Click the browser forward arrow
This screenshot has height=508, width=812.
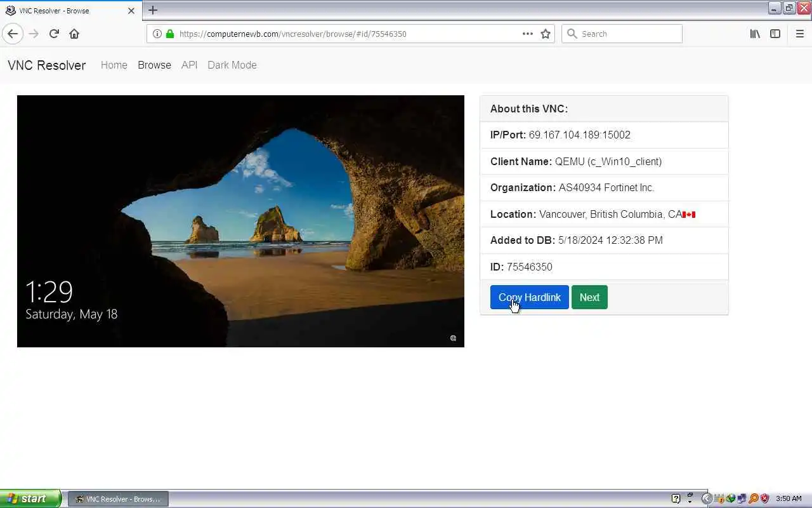[x=34, y=34]
